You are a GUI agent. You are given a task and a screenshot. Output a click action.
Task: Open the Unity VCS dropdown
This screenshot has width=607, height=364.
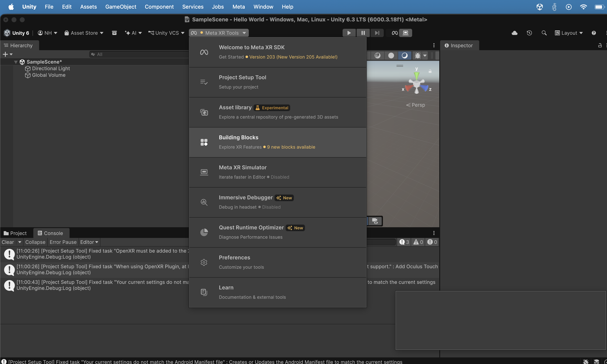coord(166,33)
